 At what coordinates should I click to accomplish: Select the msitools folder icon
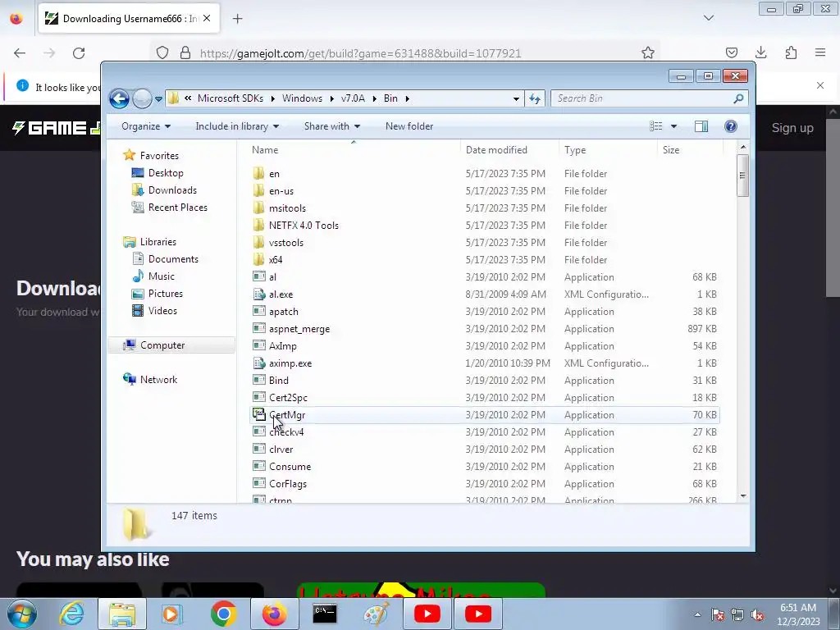pos(258,208)
